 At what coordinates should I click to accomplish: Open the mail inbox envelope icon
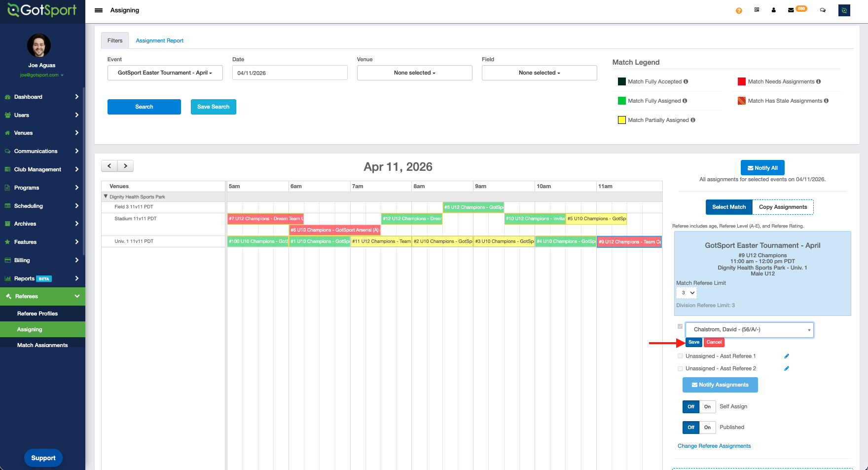point(791,10)
